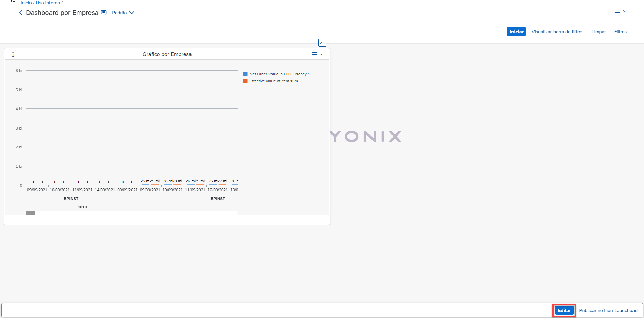Open the Filtros dialog
The image size is (644, 318).
click(x=620, y=32)
